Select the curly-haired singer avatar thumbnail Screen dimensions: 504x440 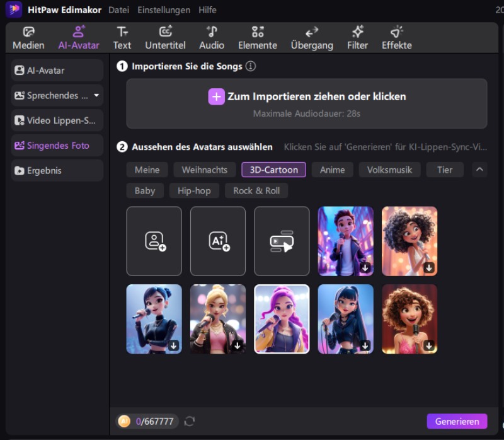point(409,241)
